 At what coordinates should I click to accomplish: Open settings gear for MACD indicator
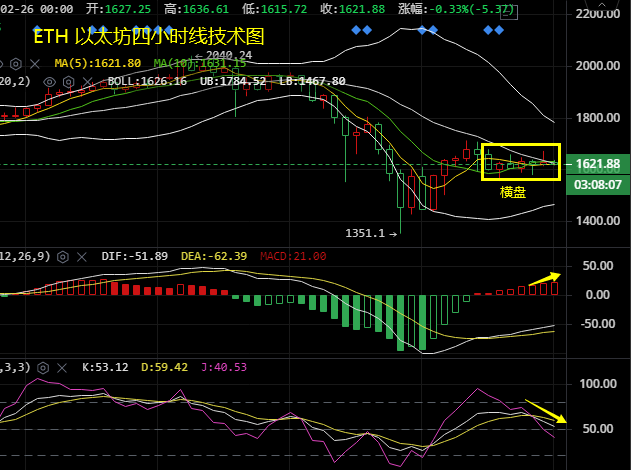coord(63,256)
